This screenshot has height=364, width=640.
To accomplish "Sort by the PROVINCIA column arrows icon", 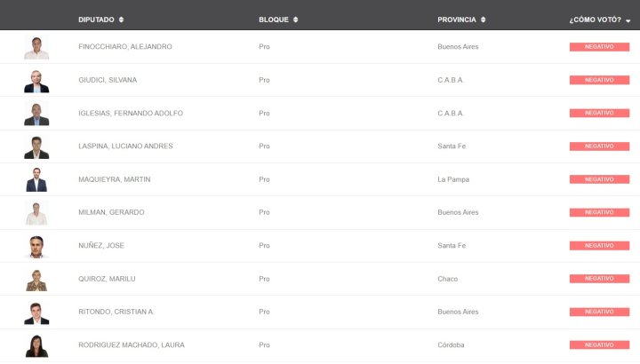I will [x=483, y=20].
